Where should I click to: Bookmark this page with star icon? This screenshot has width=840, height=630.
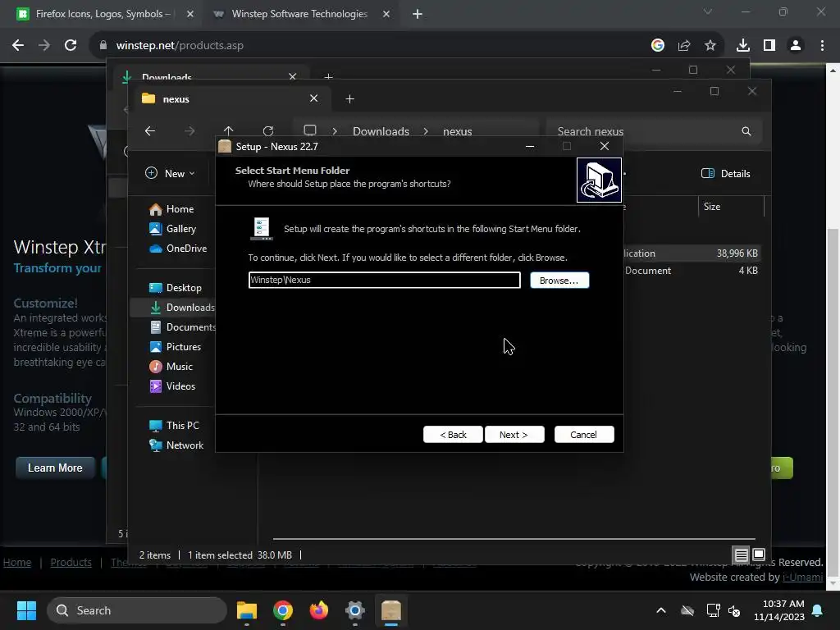(710, 46)
